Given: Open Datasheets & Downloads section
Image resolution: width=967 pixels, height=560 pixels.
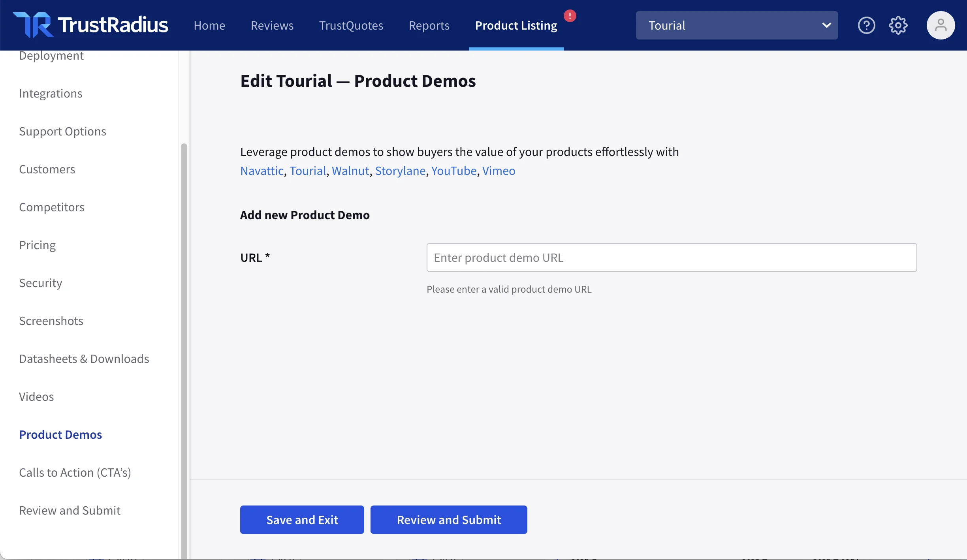Looking at the screenshot, I should 84,359.
